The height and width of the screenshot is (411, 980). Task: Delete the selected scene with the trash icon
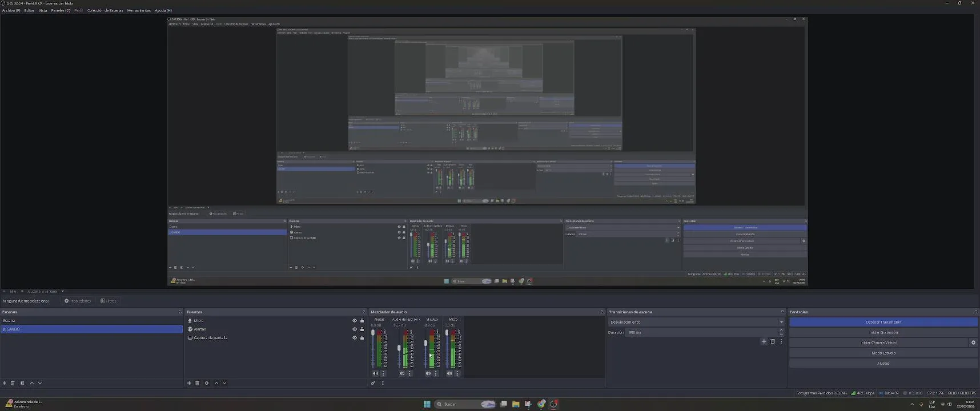[x=13, y=383]
